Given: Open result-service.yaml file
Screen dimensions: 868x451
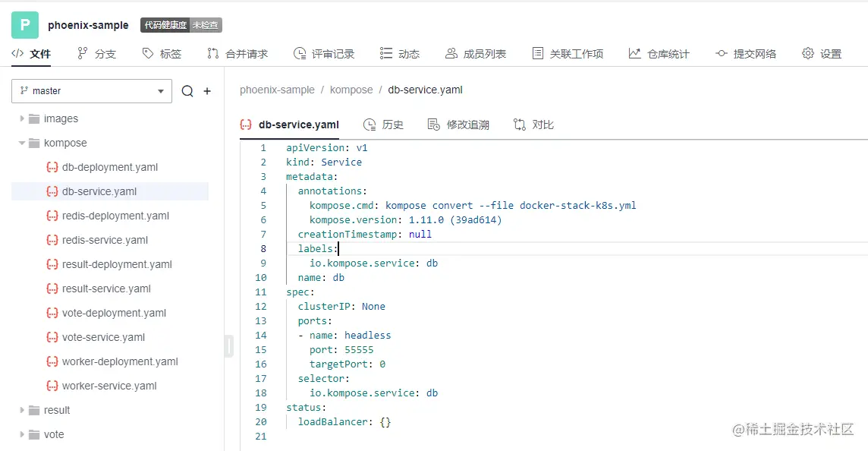Looking at the screenshot, I should coord(110,289).
